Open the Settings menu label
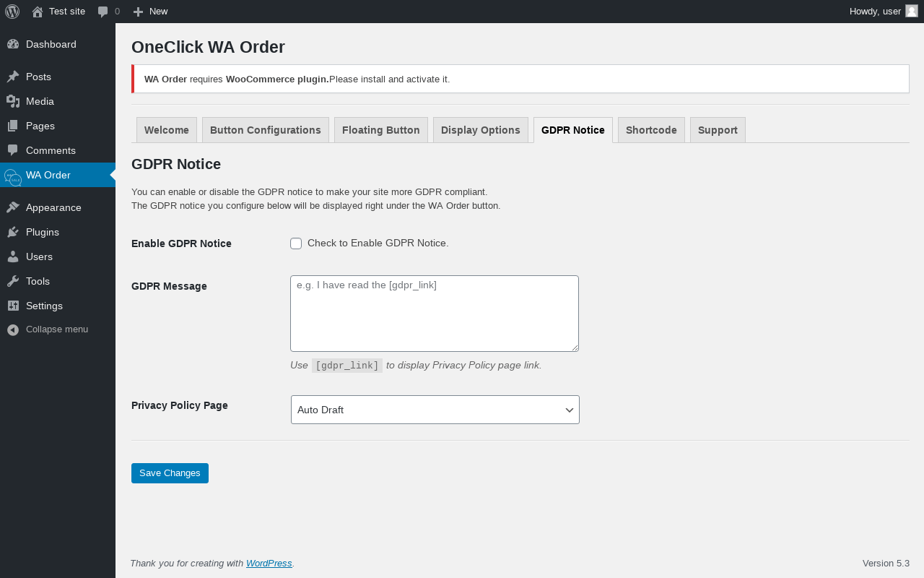 44,306
